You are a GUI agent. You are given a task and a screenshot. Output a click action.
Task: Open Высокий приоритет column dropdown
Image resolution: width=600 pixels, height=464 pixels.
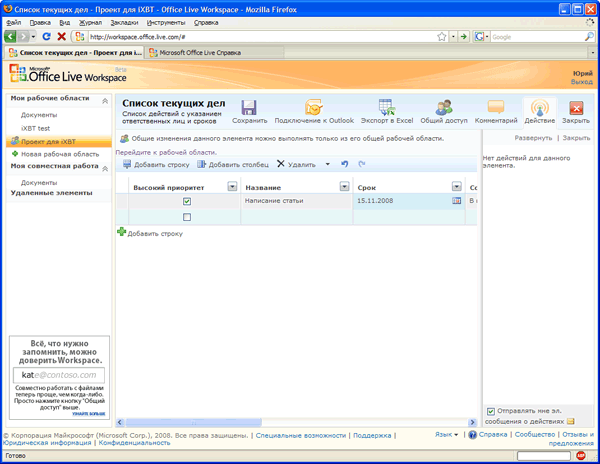(232, 187)
